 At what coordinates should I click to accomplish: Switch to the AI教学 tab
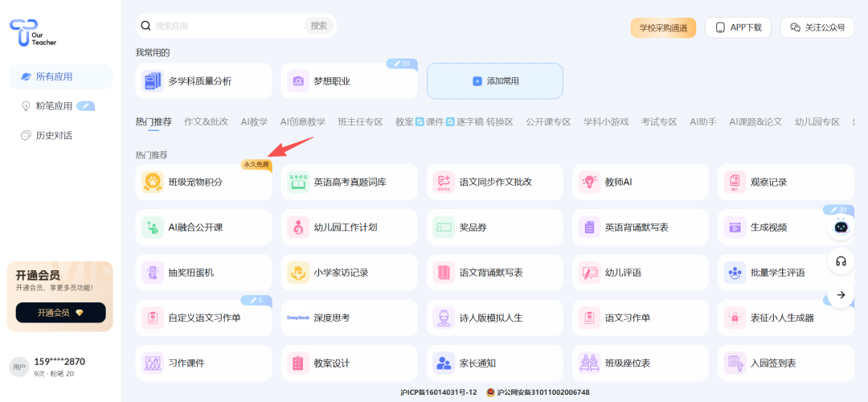(254, 122)
